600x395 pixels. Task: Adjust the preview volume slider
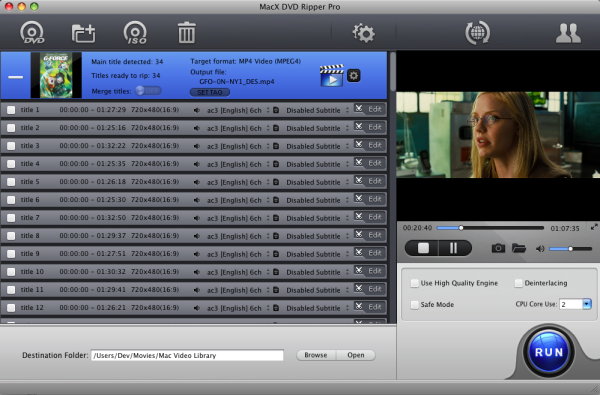pos(571,249)
